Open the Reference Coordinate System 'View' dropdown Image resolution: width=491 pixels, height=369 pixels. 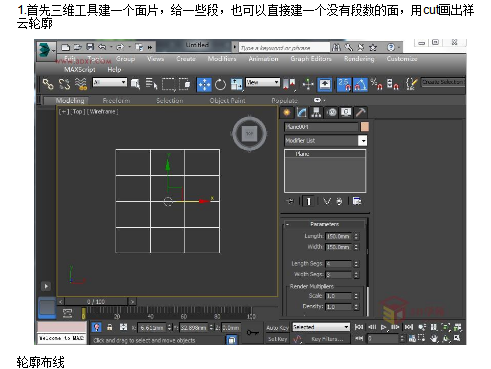coord(263,82)
